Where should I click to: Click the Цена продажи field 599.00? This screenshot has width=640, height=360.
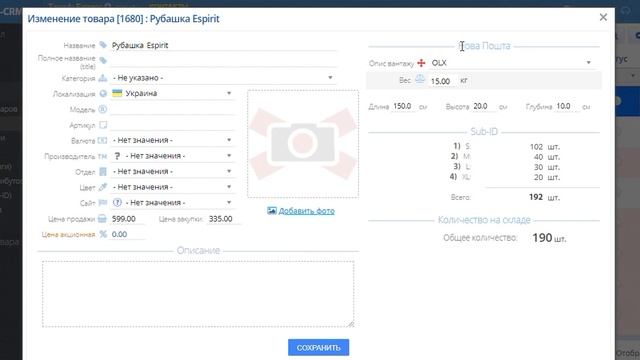[x=127, y=219]
